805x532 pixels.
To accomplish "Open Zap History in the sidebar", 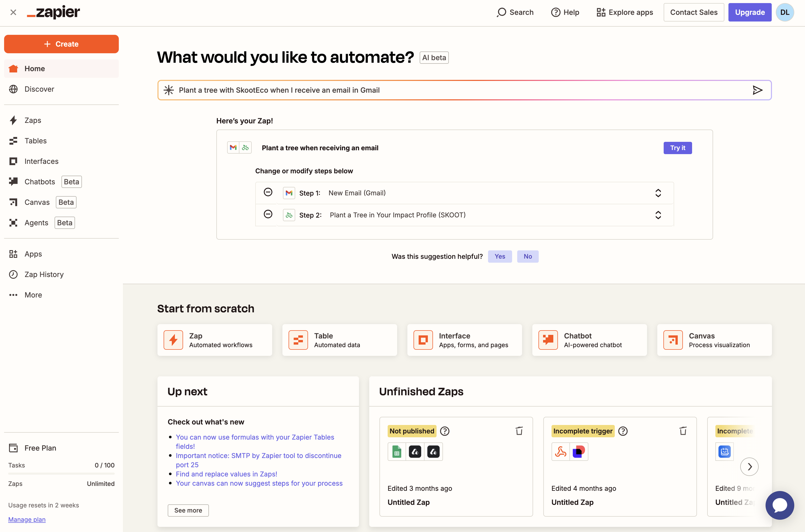I will click(61, 274).
